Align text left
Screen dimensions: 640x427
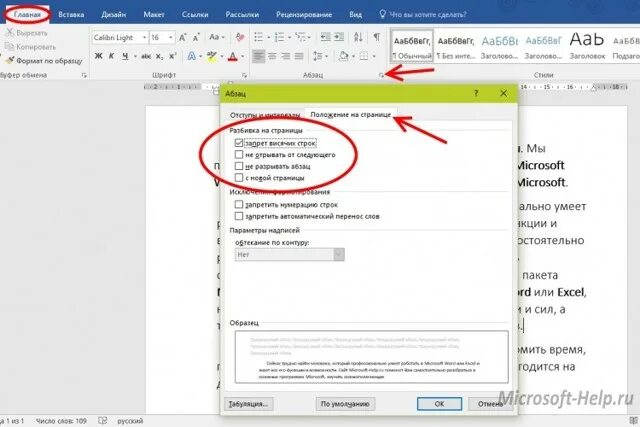[x=258, y=56]
